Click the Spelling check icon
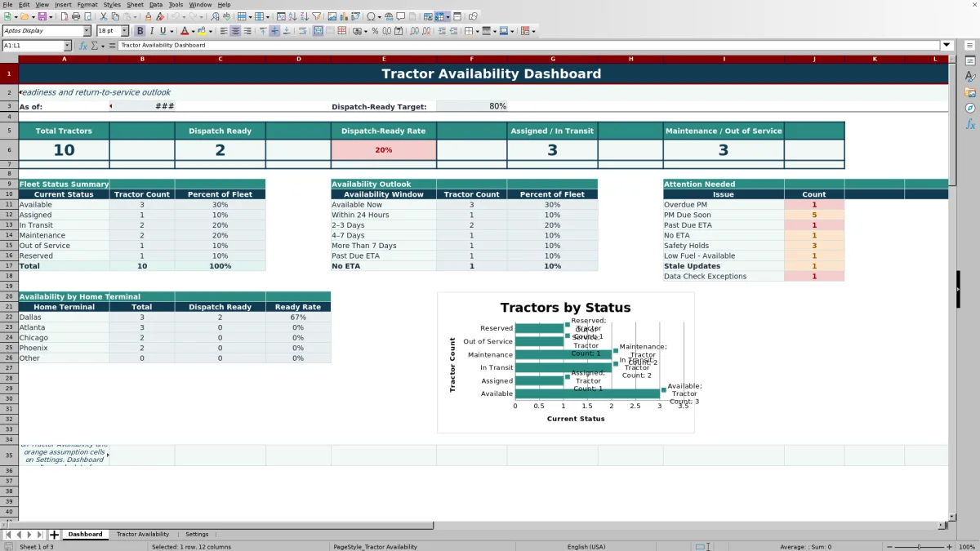The width and height of the screenshot is (980, 551). 226,16
